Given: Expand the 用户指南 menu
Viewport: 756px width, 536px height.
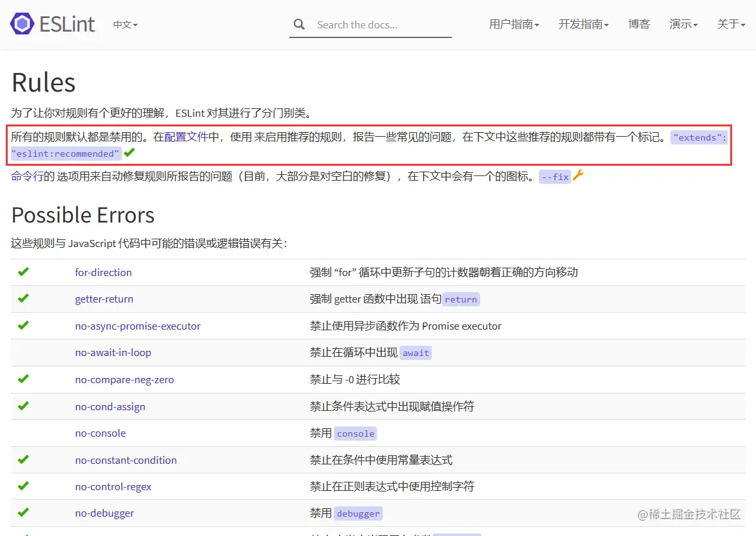Looking at the screenshot, I should pos(514,24).
